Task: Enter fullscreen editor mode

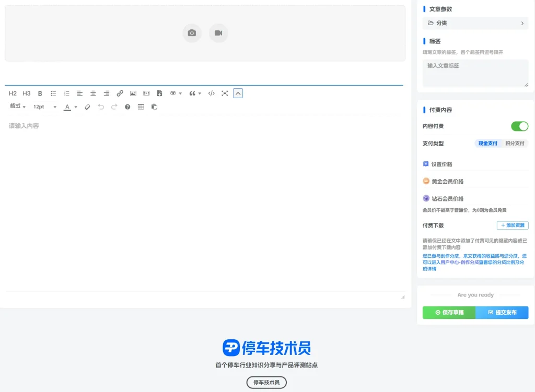Action: (x=225, y=93)
